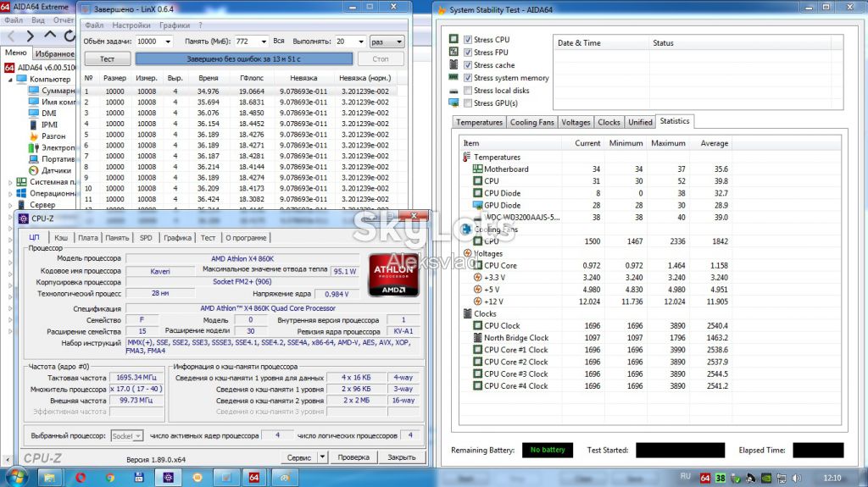Expand the Системная плата tree node

point(10,182)
